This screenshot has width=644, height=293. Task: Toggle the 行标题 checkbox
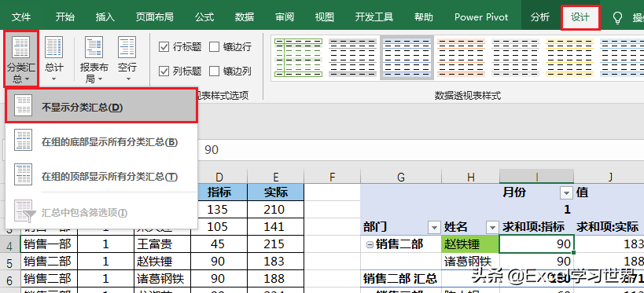tap(164, 47)
